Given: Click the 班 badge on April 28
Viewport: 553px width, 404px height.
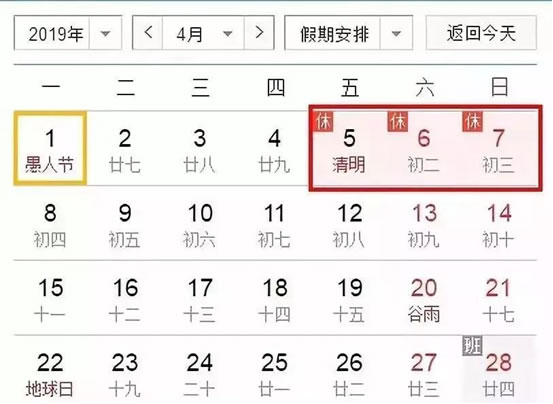Looking at the screenshot, I should click(472, 346).
